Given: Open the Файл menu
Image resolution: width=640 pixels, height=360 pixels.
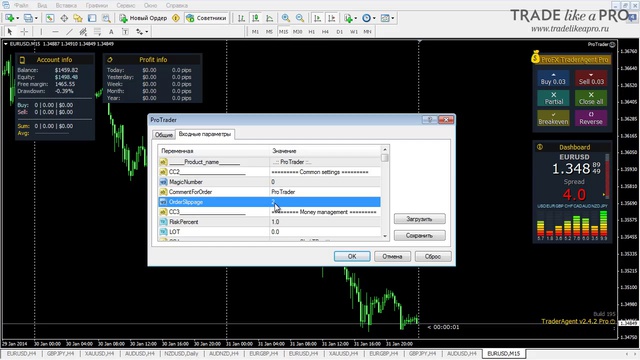Looking at the screenshot, I should [21, 5].
